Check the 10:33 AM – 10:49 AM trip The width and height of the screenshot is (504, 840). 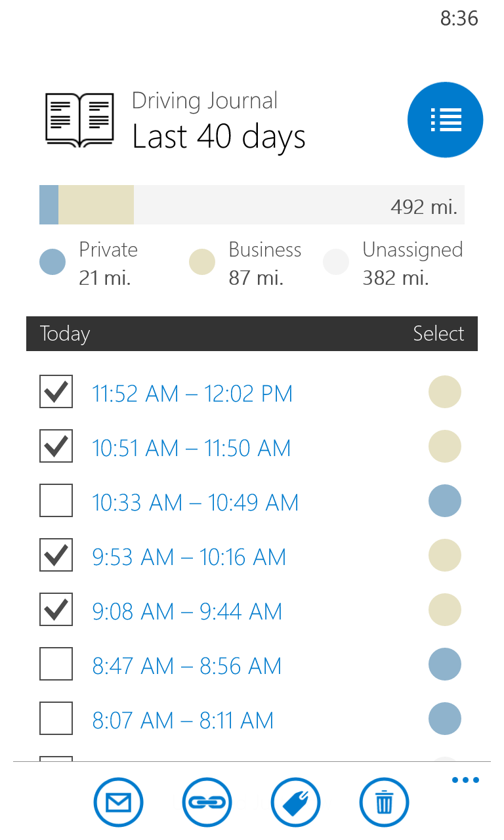[x=56, y=501]
